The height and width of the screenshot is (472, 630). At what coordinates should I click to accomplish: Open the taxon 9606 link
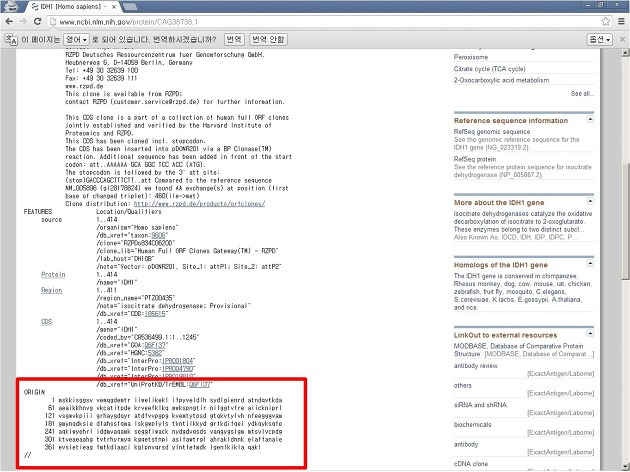tap(158, 235)
